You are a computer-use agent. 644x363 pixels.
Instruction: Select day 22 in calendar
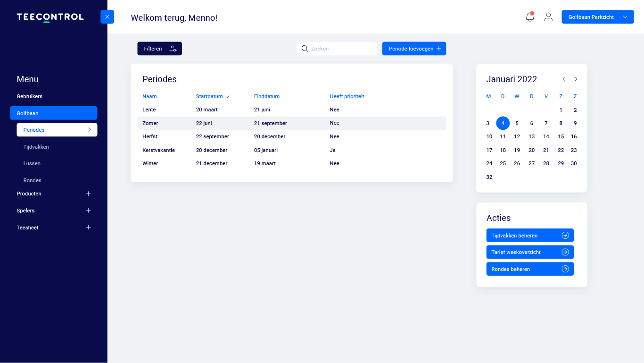point(561,150)
